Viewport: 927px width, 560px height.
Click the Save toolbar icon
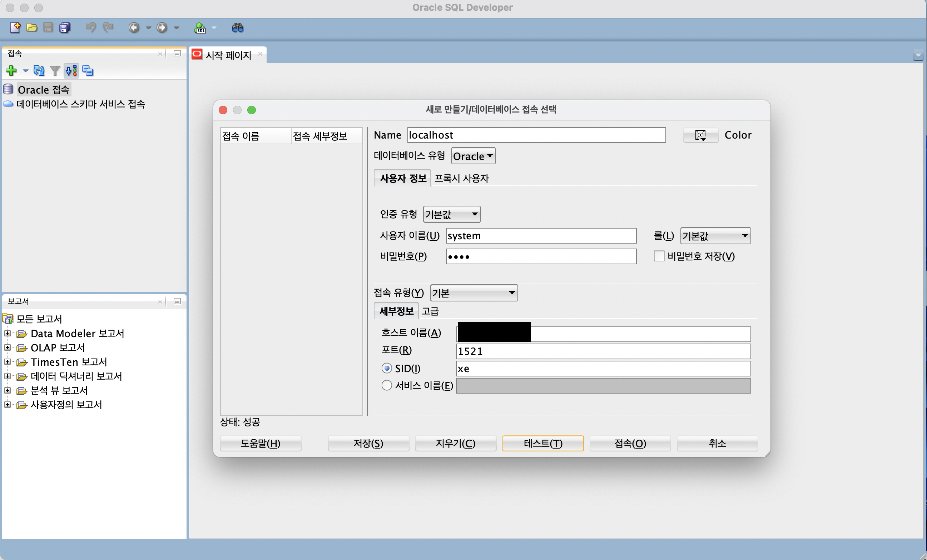pos(48,27)
